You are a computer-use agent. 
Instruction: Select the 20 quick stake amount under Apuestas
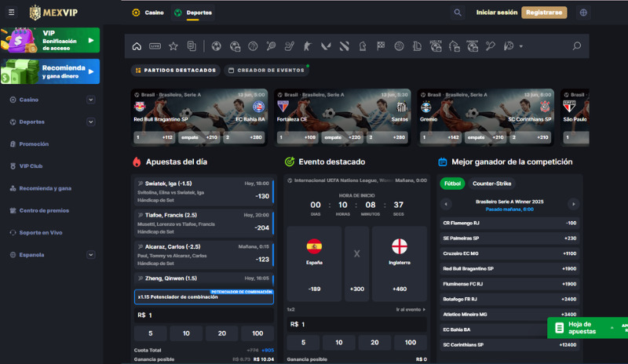[x=220, y=333]
